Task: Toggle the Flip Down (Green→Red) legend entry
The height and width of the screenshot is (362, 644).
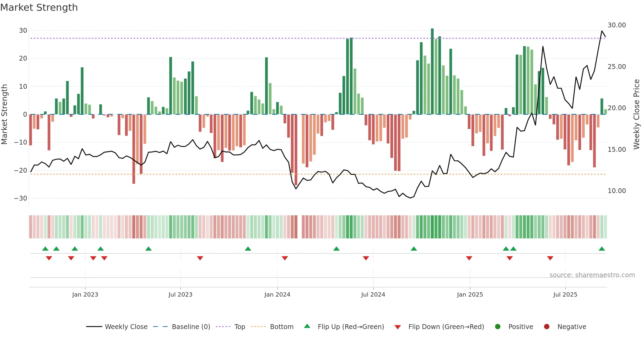Action: 439,327
